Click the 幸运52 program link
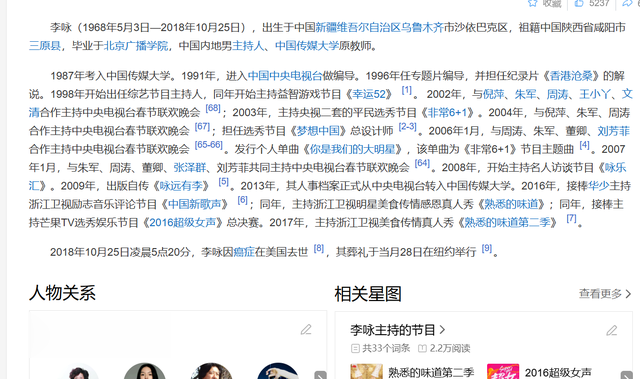 369,94
